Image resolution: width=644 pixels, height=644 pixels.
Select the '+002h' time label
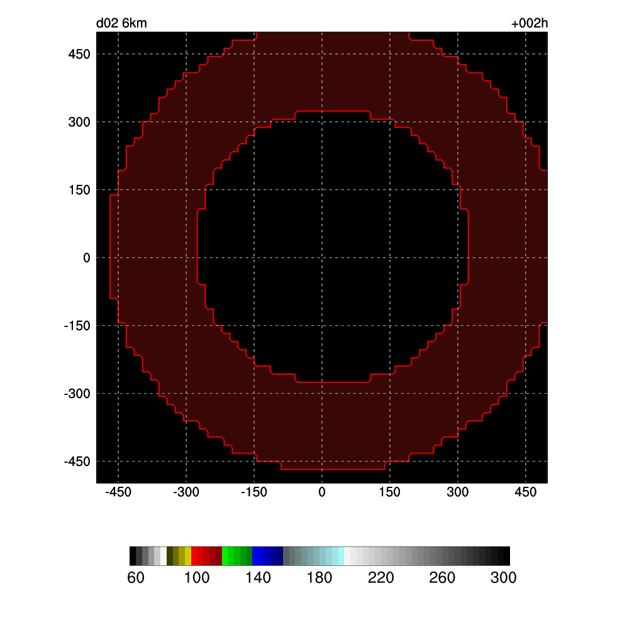[530, 24]
